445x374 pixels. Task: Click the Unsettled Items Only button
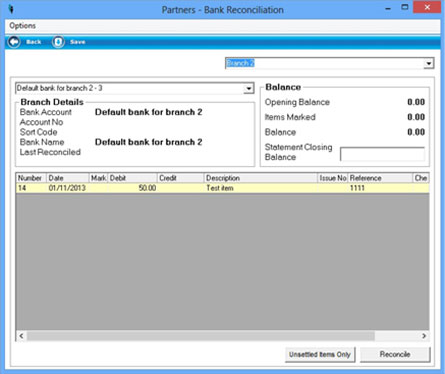(x=320, y=354)
